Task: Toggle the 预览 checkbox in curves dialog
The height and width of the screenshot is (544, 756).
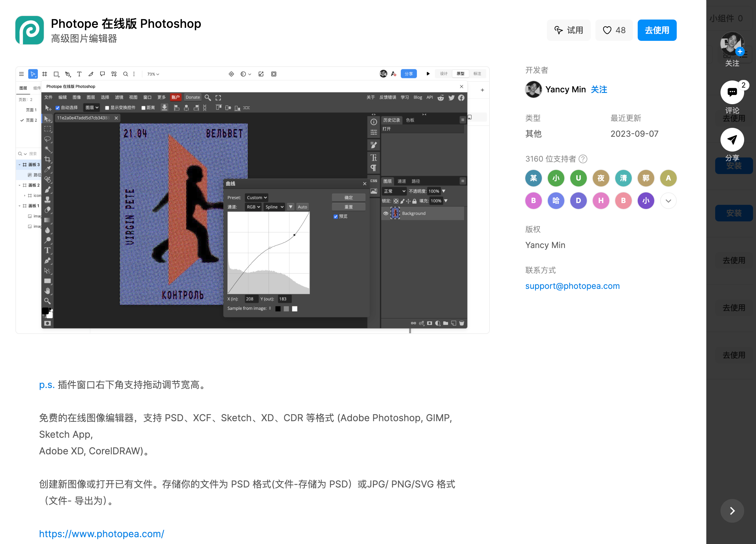Action: click(x=336, y=216)
